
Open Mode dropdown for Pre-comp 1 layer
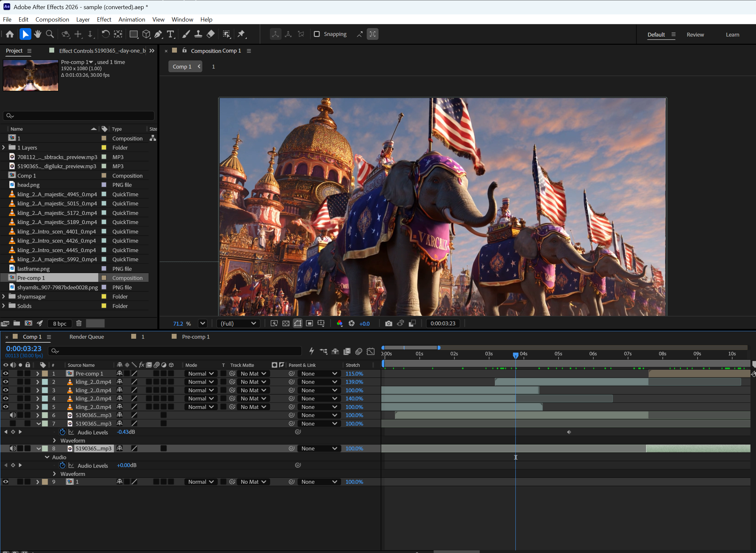point(201,374)
